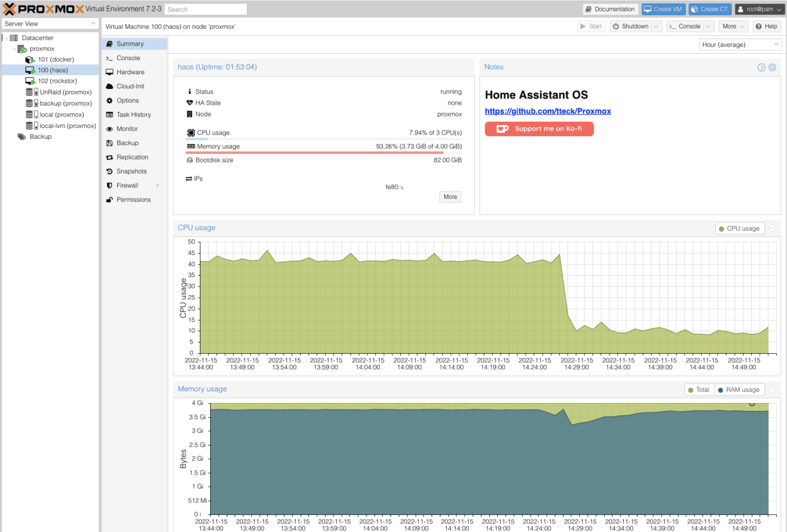
Task: Open the Hour (average) timeframe dropdown
Action: (740, 45)
